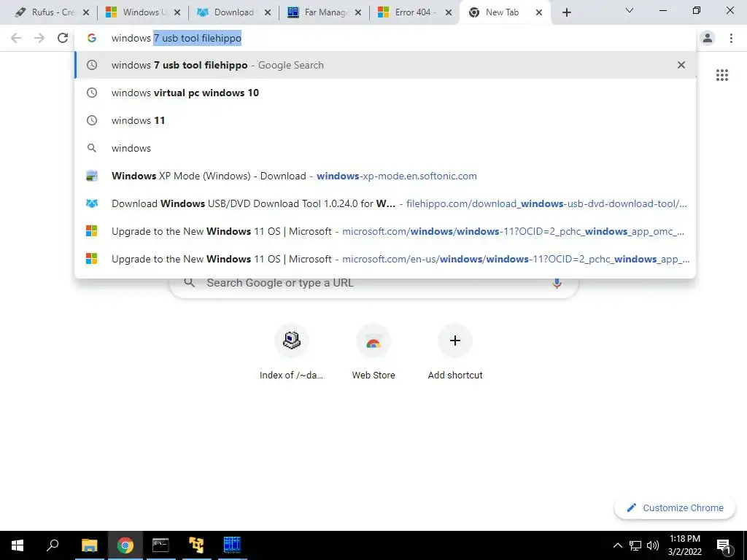Viewport: 747px width, 560px height.
Task: Open the Windows Start menu
Action: [18, 545]
